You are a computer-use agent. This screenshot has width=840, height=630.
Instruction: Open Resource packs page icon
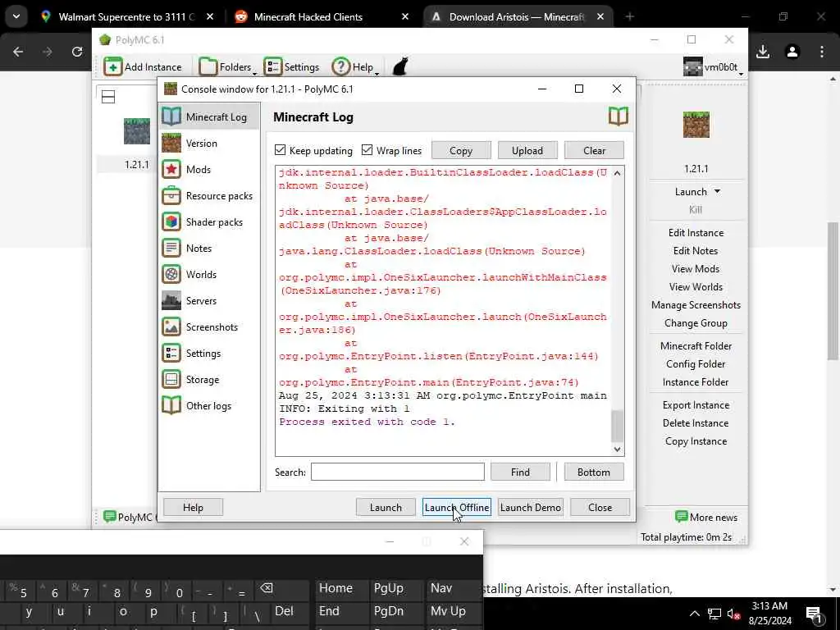171,195
